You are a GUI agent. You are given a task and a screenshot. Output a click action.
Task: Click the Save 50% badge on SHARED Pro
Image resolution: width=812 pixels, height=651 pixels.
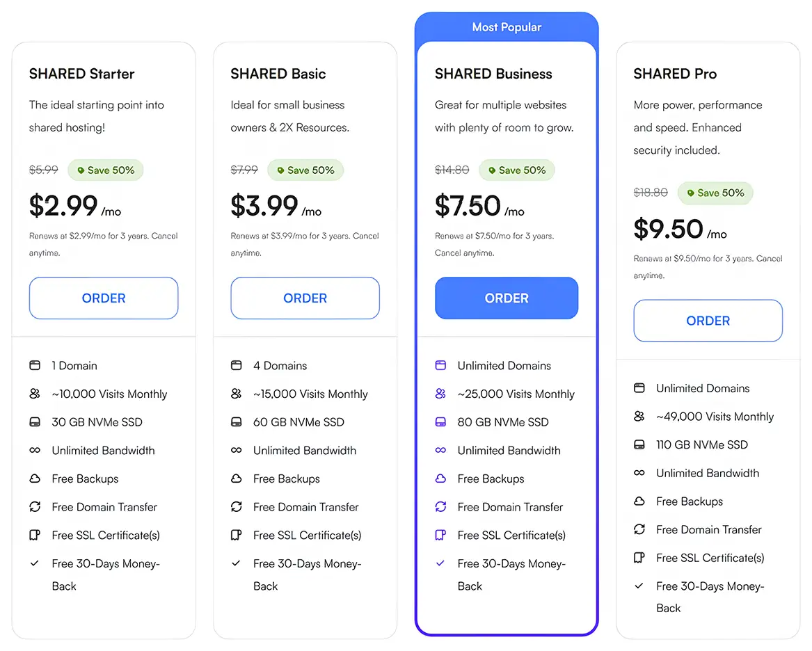tap(715, 193)
